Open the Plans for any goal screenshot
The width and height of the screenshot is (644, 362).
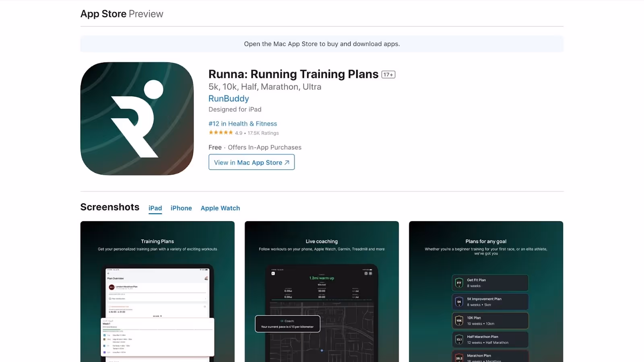486,292
